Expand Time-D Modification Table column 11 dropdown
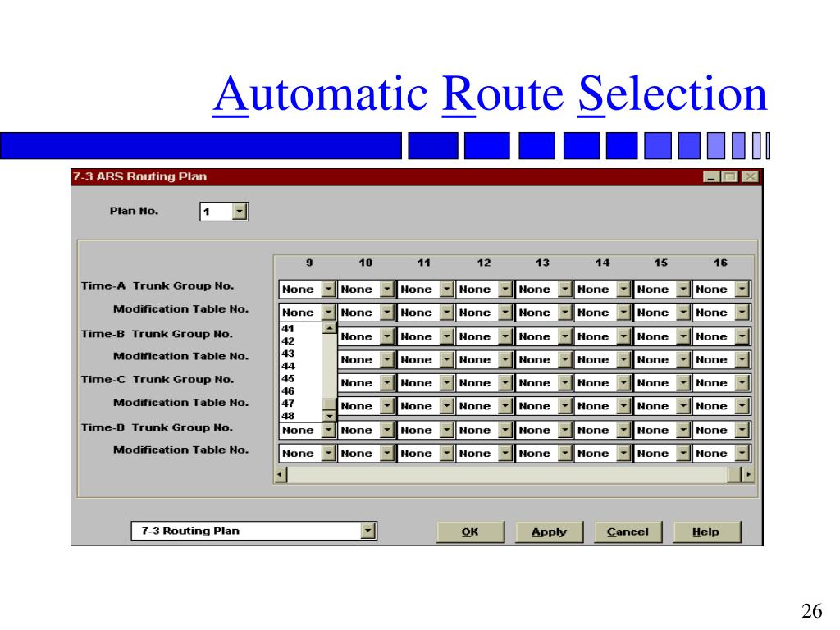Image resolution: width=840 pixels, height=630 pixels. pyautogui.click(x=446, y=453)
